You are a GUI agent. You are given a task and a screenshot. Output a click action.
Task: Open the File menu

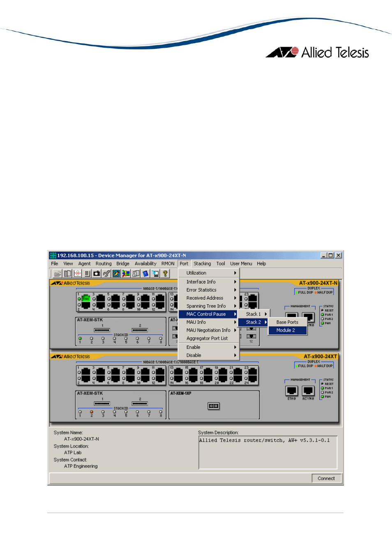[x=55, y=264]
